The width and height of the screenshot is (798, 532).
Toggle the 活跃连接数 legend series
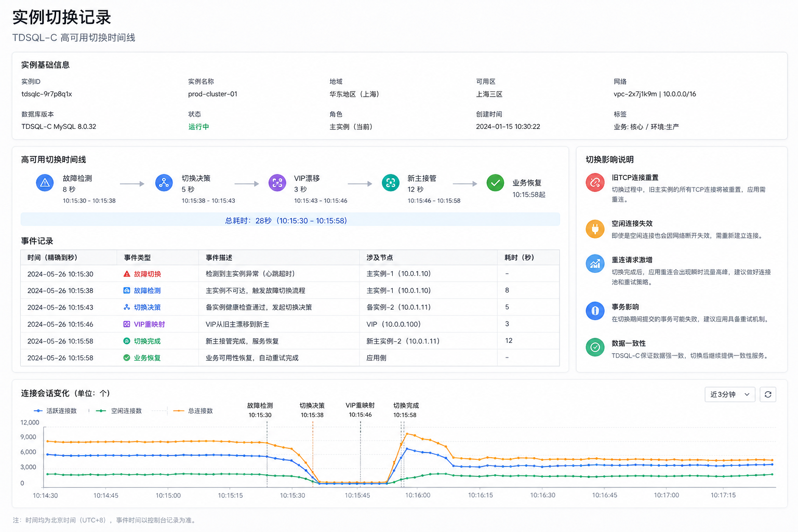[55, 411]
